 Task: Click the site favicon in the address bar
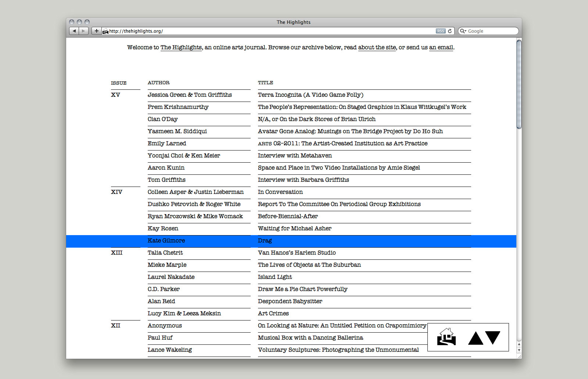pos(105,31)
